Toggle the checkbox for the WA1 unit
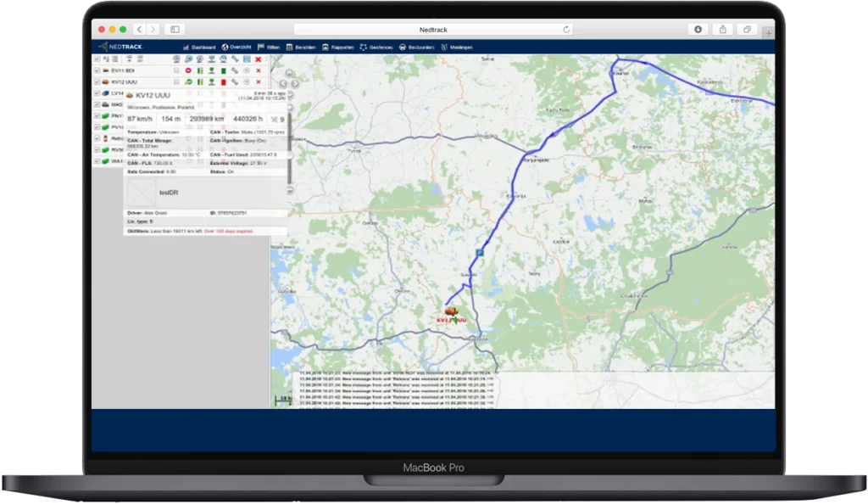 point(97,161)
